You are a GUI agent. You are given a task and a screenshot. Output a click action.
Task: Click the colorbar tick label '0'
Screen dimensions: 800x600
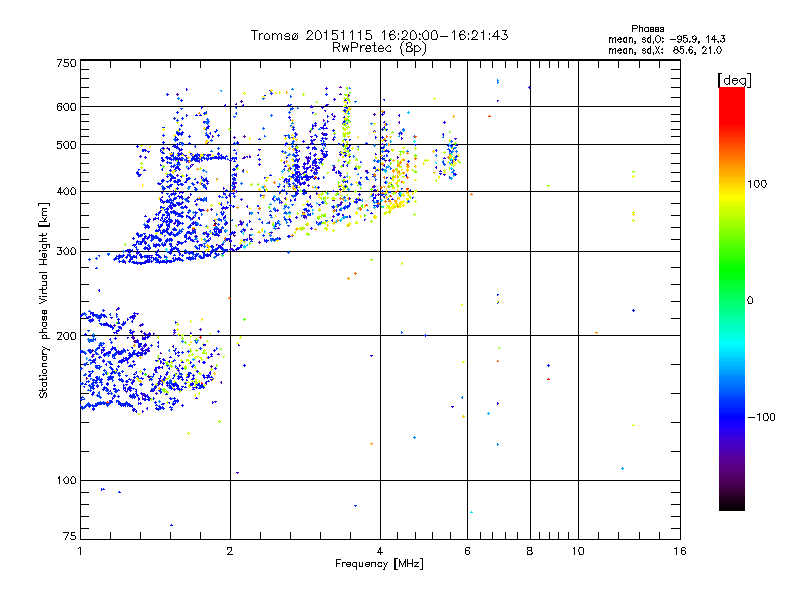750,301
